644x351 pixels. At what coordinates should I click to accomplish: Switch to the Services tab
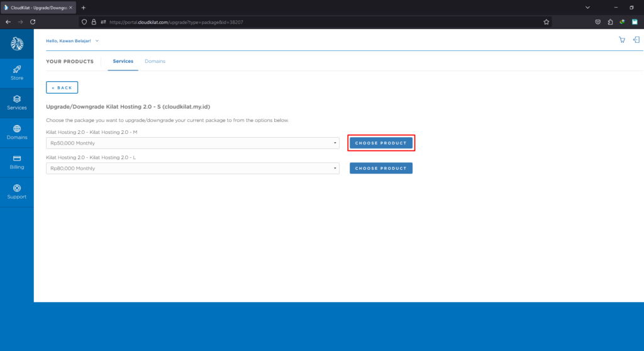tap(123, 61)
